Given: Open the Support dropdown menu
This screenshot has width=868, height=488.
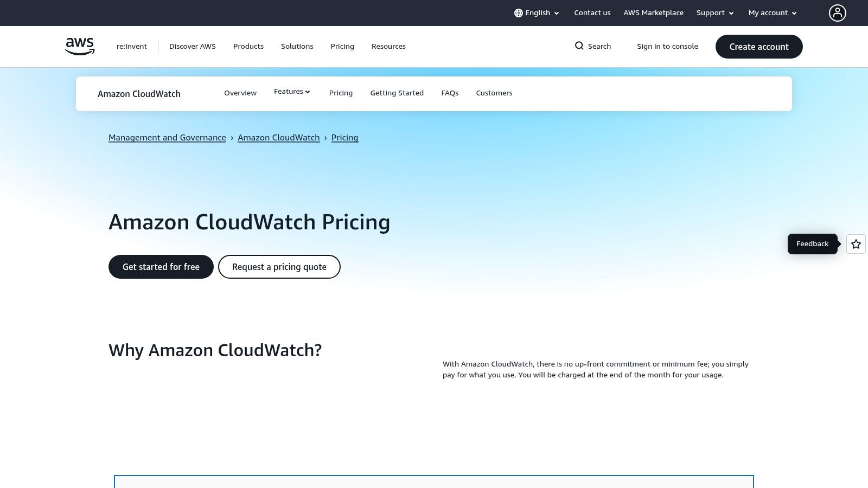Looking at the screenshot, I should (x=714, y=13).
